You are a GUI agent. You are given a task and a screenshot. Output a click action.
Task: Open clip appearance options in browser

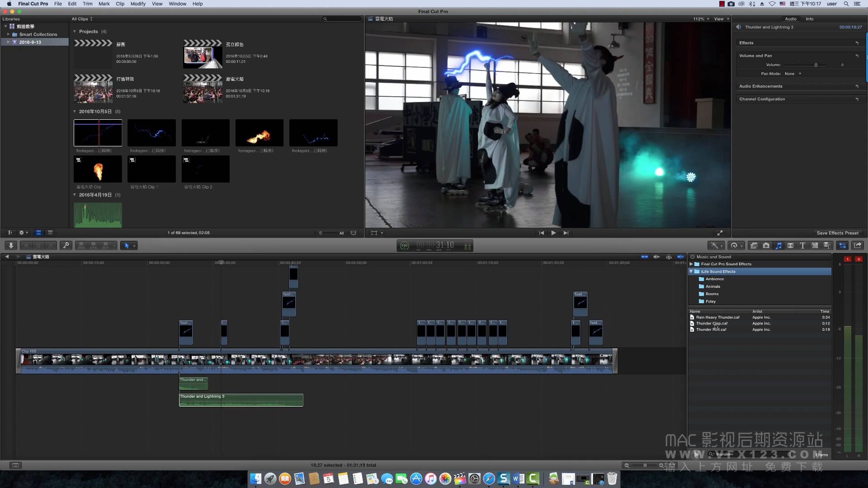354,233
